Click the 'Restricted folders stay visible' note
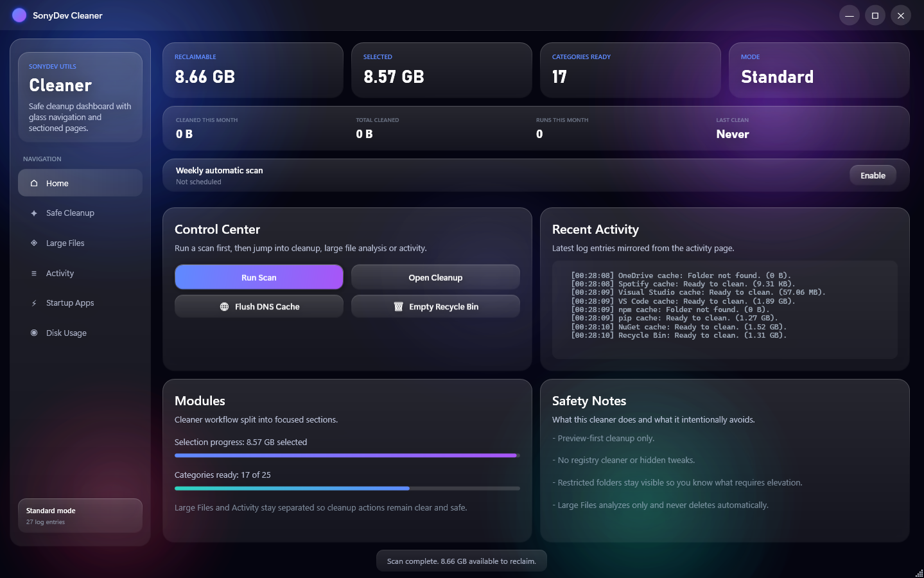The width and height of the screenshot is (924, 578). tap(677, 483)
